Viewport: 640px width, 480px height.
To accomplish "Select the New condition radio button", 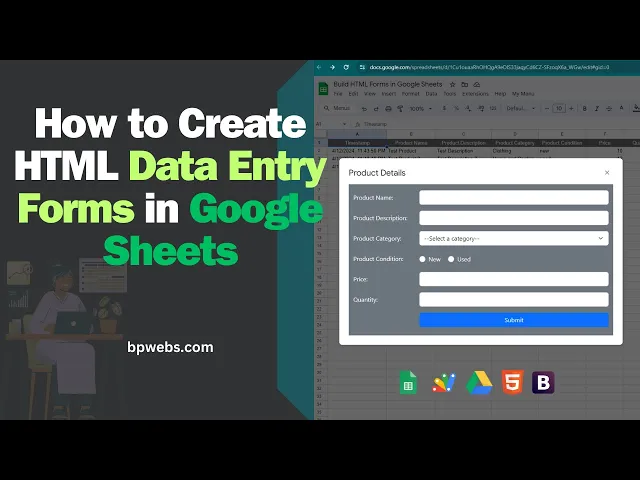I will [422, 259].
